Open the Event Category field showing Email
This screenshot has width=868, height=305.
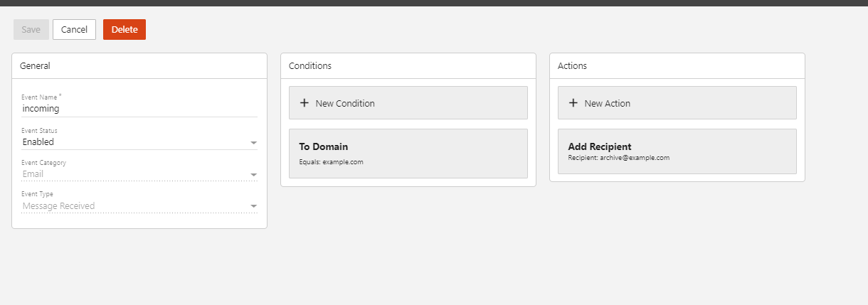[135, 174]
